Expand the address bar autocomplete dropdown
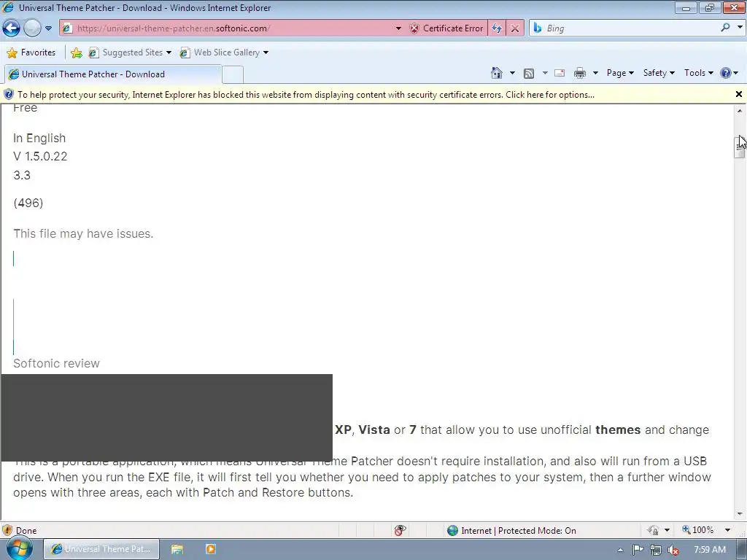Screen dimensions: 747x560 coord(398,28)
